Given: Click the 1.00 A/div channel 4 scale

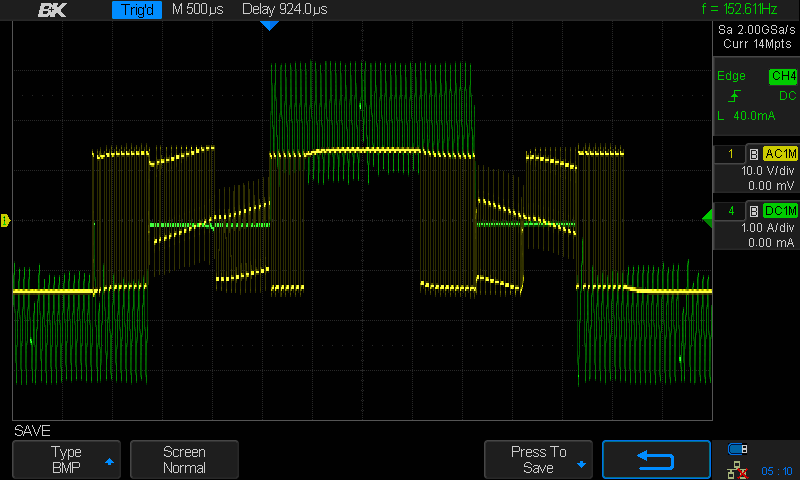Looking at the screenshot, I should pos(767,228).
